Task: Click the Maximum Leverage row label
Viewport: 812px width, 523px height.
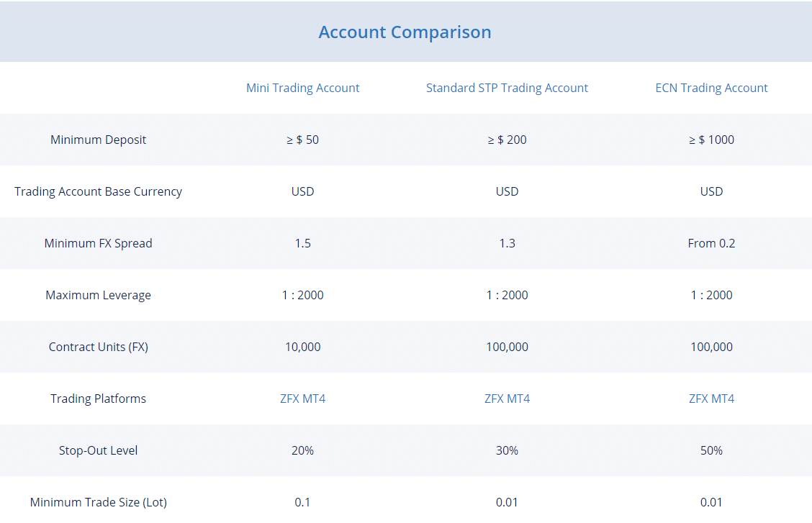Action: (99, 295)
